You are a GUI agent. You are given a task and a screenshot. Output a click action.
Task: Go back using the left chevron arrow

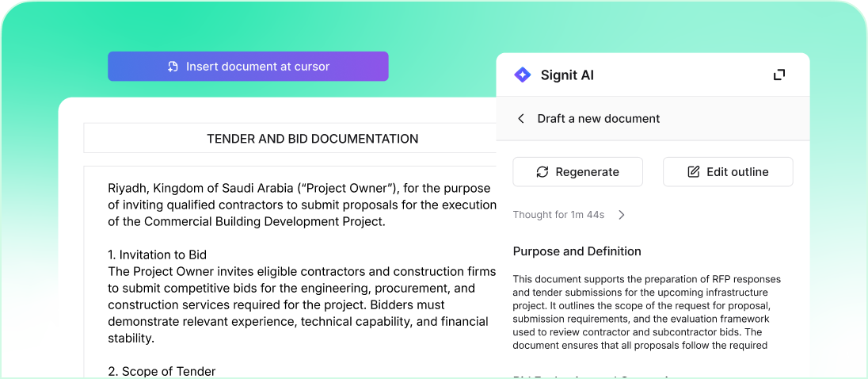(521, 118)
